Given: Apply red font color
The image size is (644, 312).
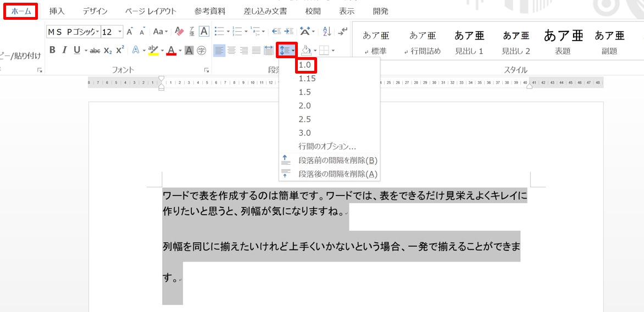Looking at the screenshot, I should coord(171,50).
